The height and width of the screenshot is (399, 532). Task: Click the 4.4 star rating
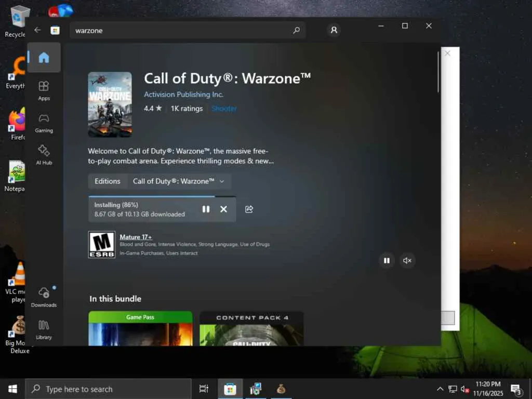pyautogui.click(x=153, y=109)
